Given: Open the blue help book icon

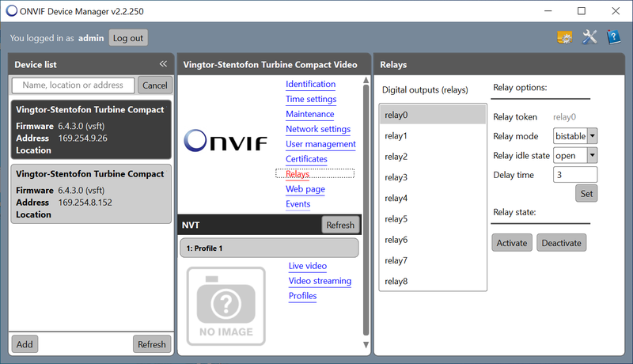Looking at the screenshot, I should click(613, 37).
